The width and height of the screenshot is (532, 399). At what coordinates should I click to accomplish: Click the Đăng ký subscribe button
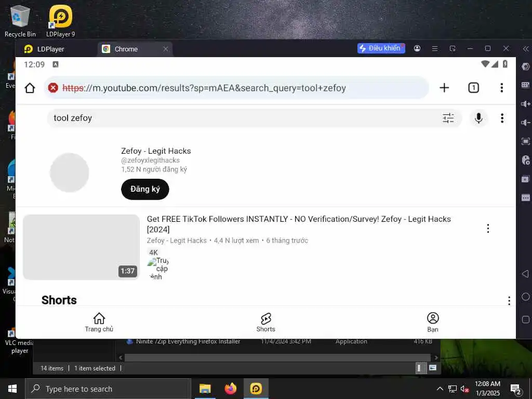145,189
